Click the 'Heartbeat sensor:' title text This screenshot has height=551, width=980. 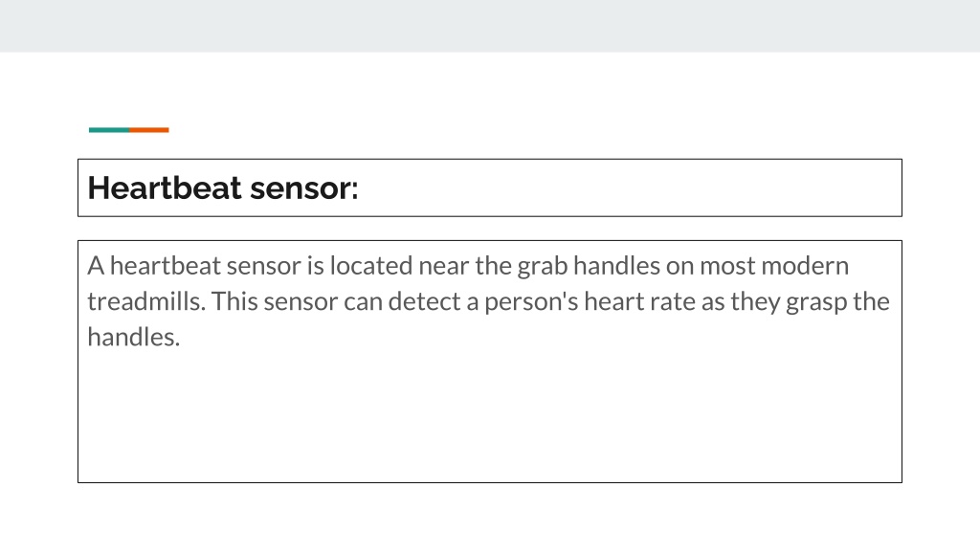pos(222,188)
